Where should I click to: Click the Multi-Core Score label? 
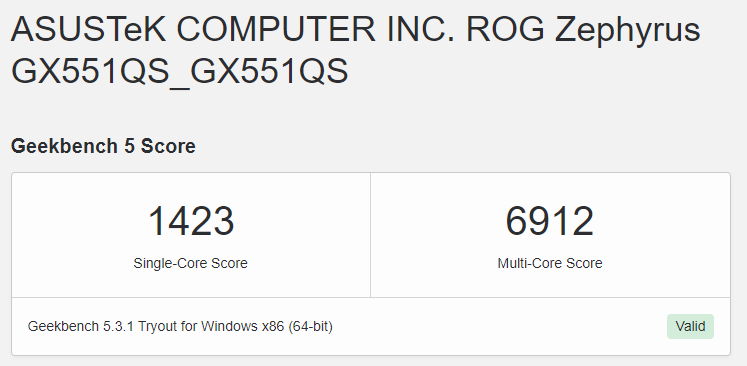pyautogui.click(x=550, y=263)
